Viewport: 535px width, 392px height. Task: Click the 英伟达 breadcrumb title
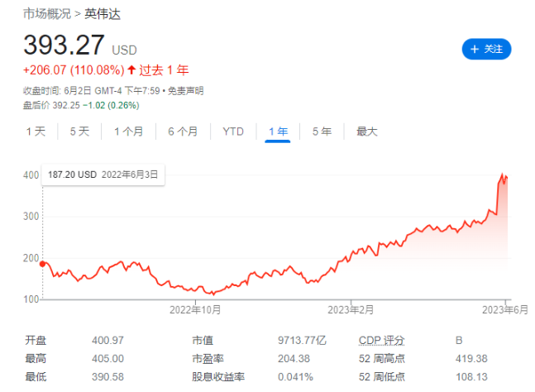coord(103,14)
